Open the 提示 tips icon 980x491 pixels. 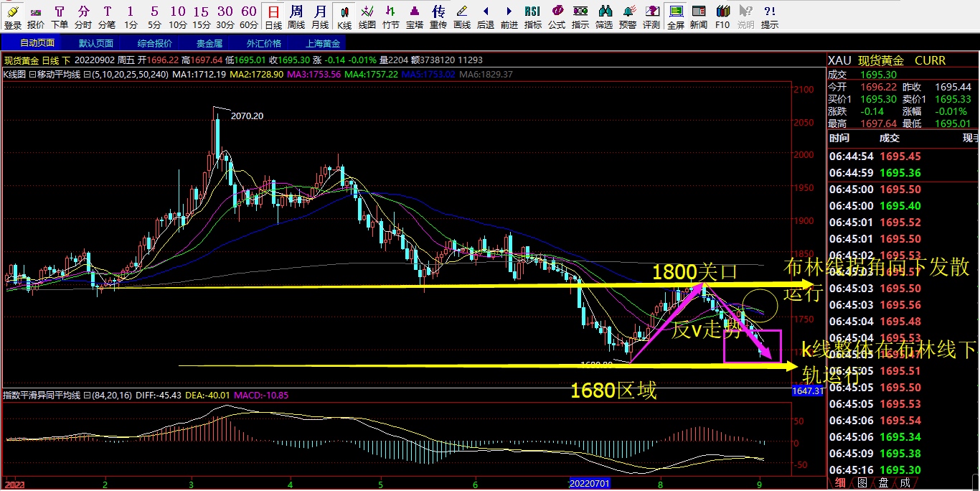(x=770, y=16)
